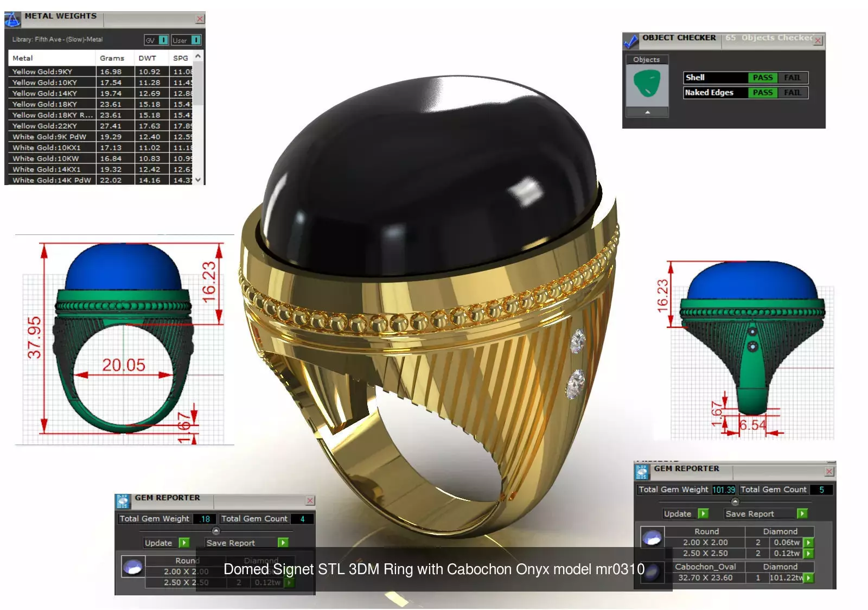Click green arrow beside right Update button
Viewport: 868px width, 610px height.
pos(704,513)
